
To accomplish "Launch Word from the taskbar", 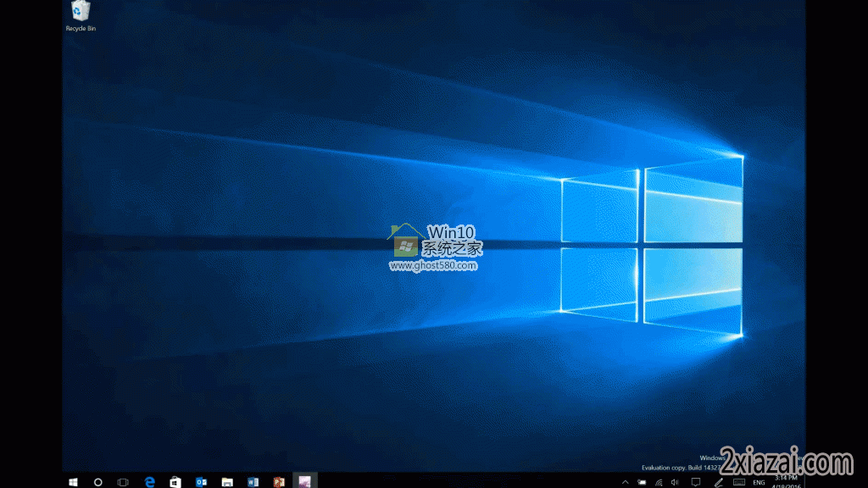I will [253, 482].
